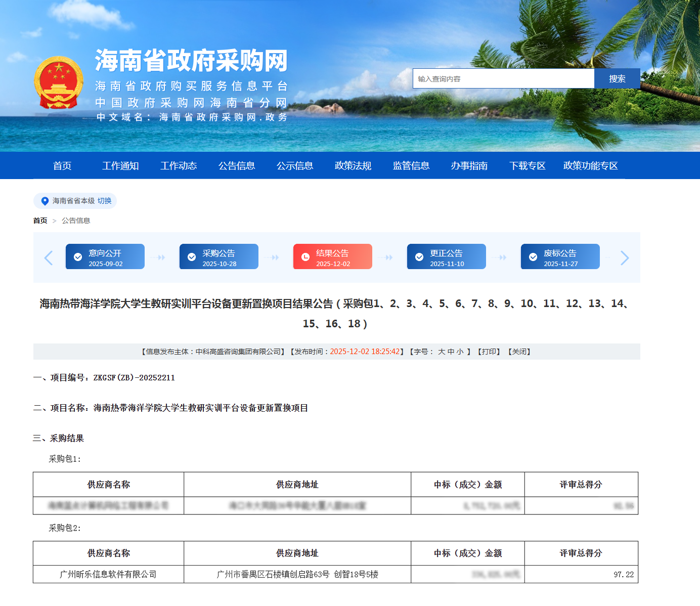This screenshot has width=700, height=606.
Task: Click 首页 in the breadcrumb trail
Action: pyautogui.click(x=40, y=221)
